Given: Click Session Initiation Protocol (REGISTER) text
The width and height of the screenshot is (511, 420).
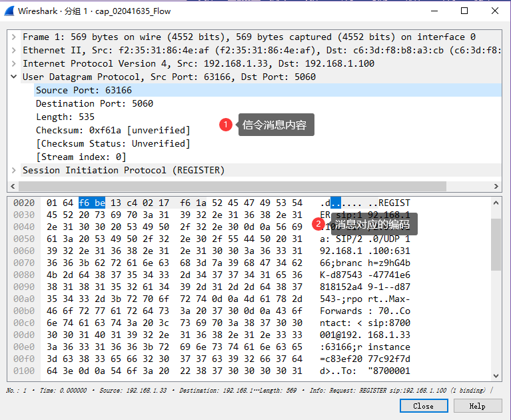Looking at the screenshot, I should click(123, 170).
